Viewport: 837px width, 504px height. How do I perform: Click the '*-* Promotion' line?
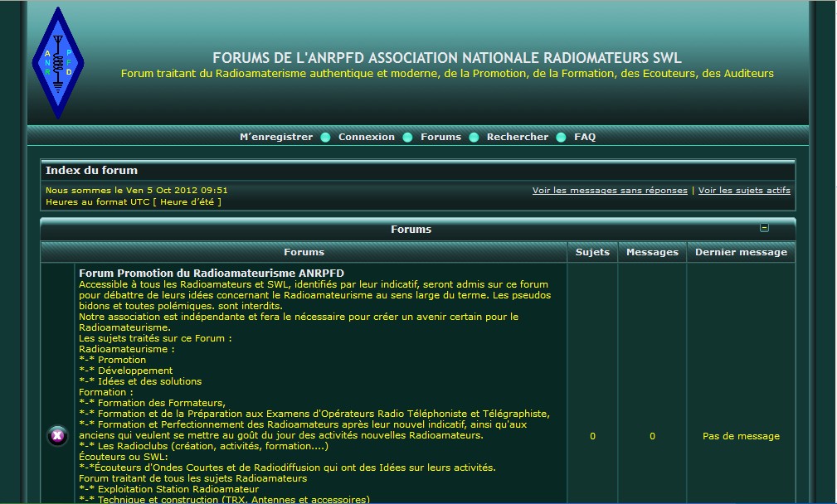(x=113, y=360)
